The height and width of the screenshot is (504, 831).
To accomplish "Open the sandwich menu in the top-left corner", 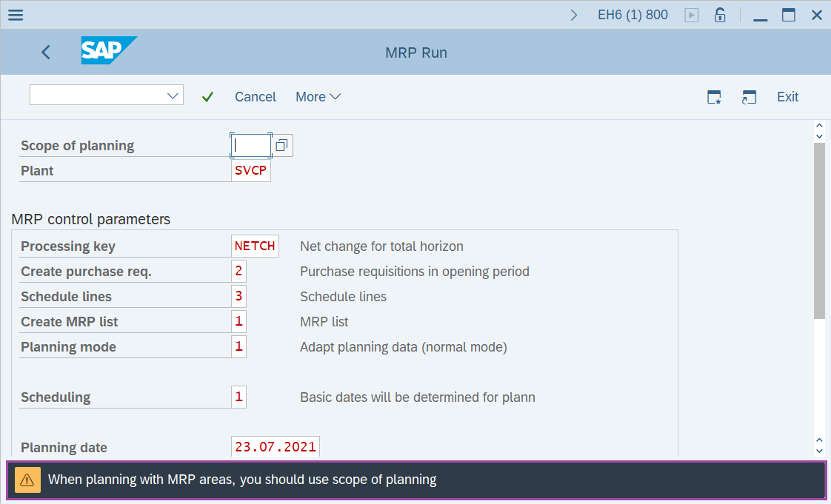I will (x=15, y=15).
